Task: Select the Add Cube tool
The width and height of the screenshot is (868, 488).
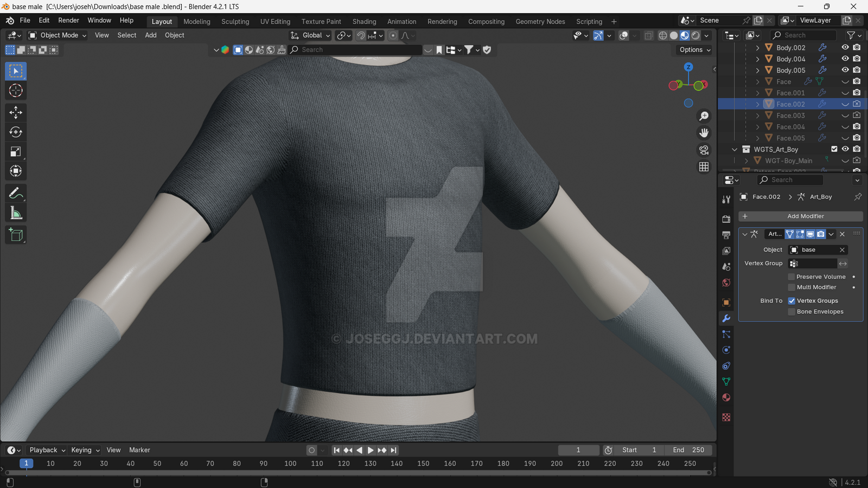Action: point(16,235)
